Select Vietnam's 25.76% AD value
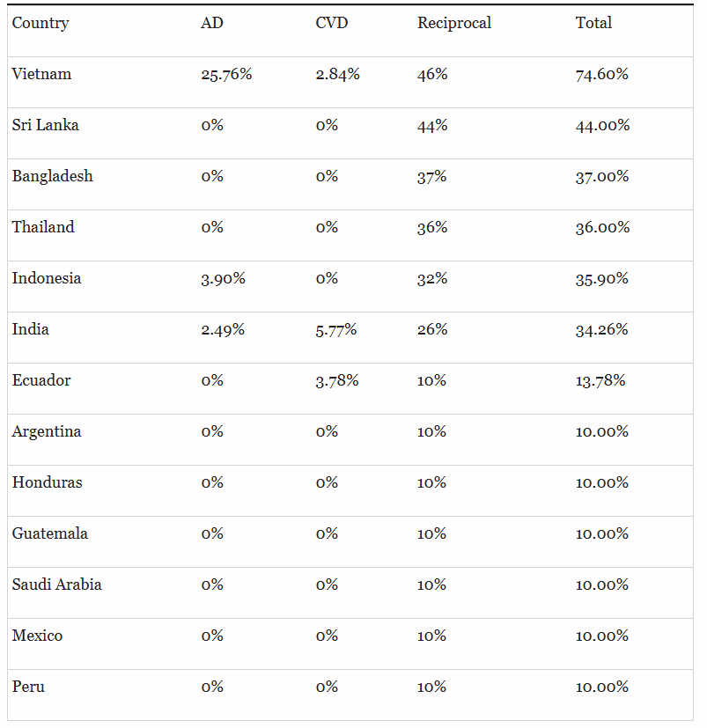Viewport: 707px width, 728px height. 226,74
